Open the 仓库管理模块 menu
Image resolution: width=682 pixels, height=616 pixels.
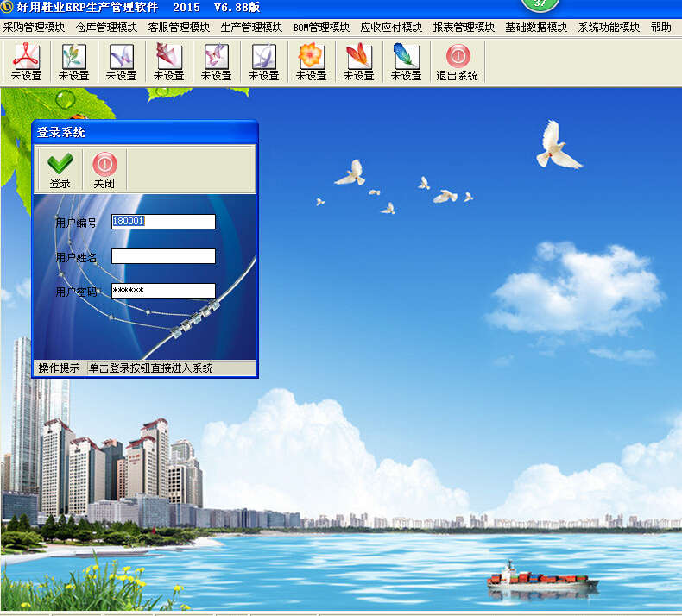(x=106, y=28)
